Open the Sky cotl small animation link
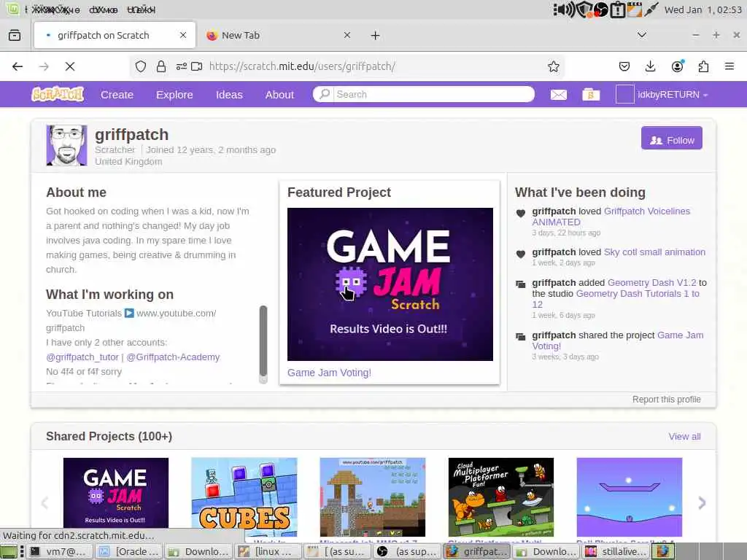 654,252
